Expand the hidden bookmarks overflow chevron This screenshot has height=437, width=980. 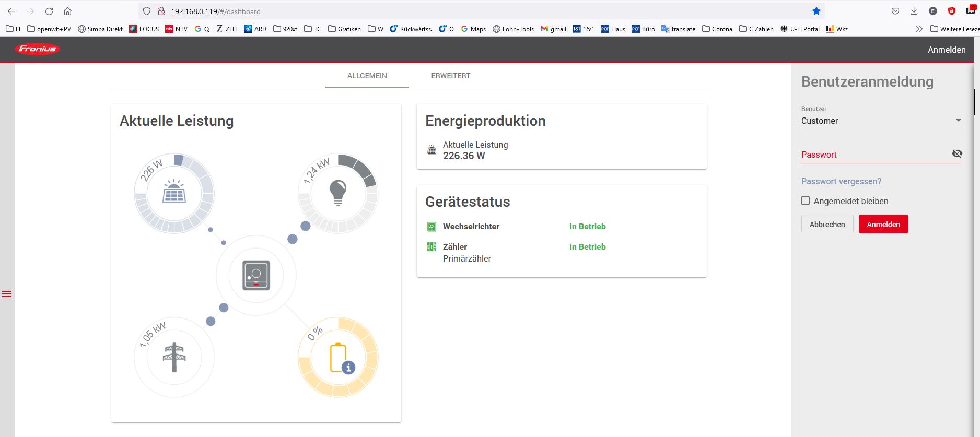coord(919,29)
